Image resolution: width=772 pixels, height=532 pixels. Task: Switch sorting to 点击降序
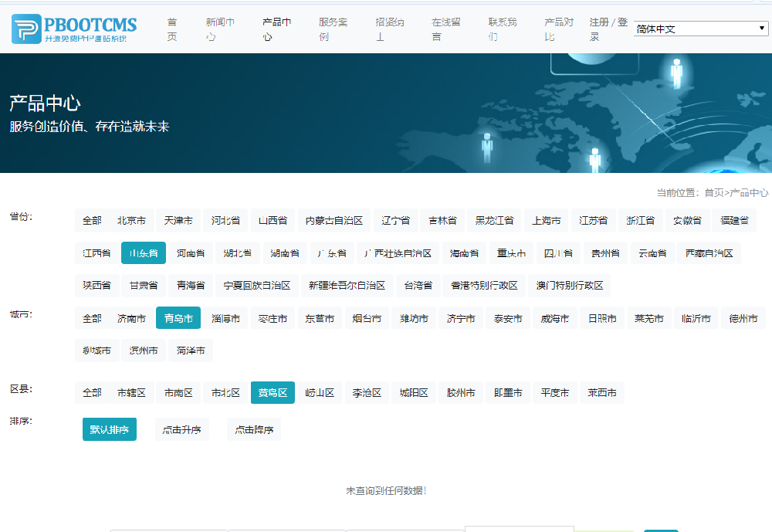click(x=254, y=429)
